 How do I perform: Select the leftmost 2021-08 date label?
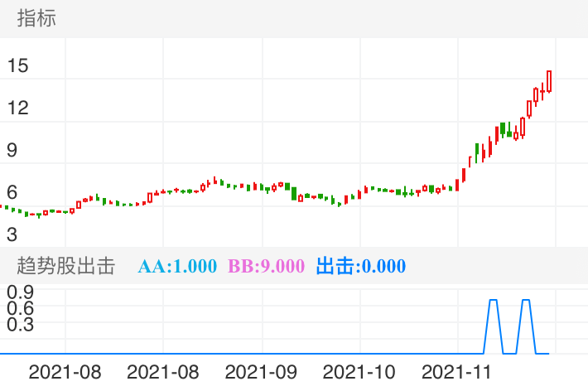click(65, 371)
